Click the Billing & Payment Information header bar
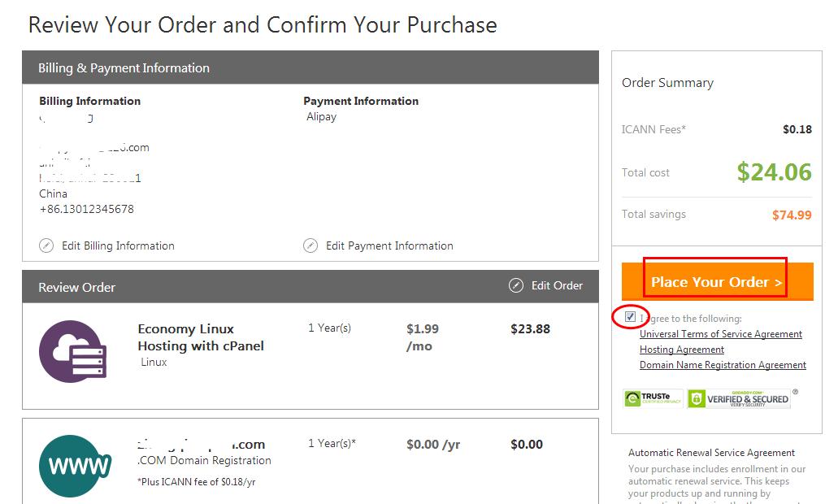The width and height of the screenshot is (838, 504). [x=310, y=68]
